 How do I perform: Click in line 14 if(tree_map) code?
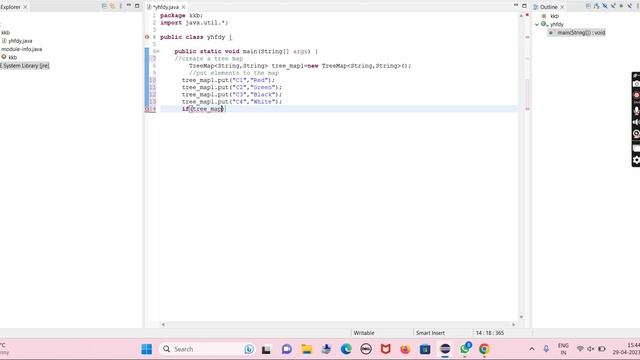click(x=204, y=109)
